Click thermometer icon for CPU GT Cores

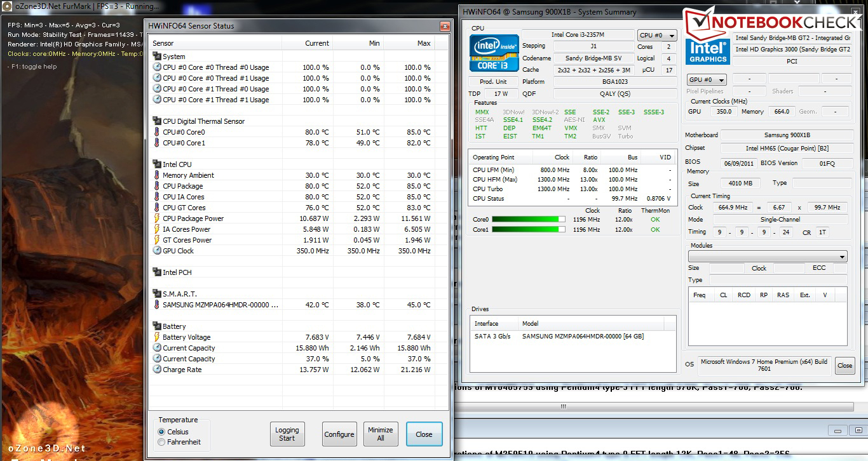[157, 208]
